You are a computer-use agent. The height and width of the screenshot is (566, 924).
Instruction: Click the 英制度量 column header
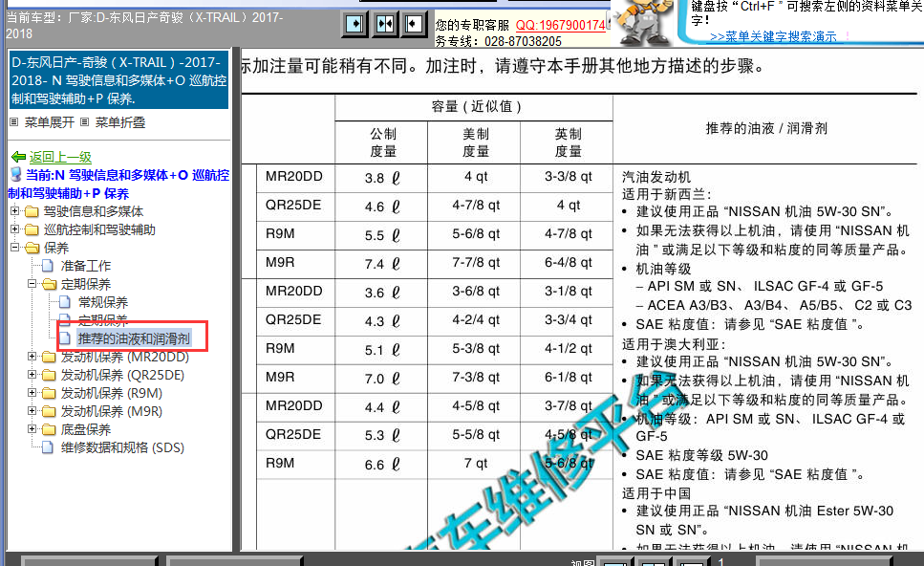[x=569, y=142]
